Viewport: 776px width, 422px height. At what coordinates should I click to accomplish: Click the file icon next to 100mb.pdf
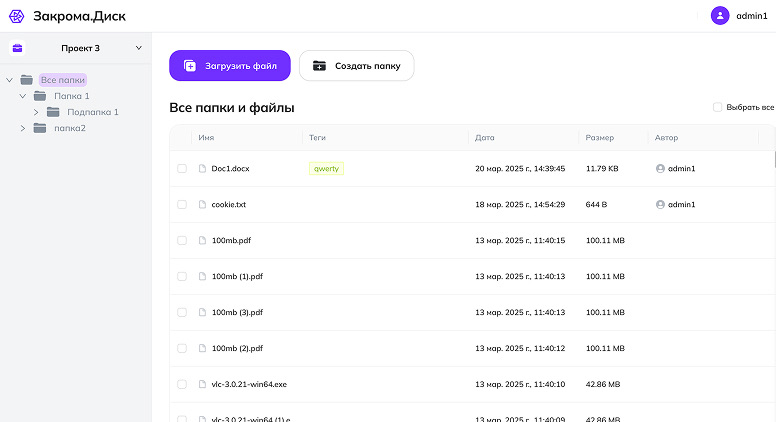click(202, 240)
